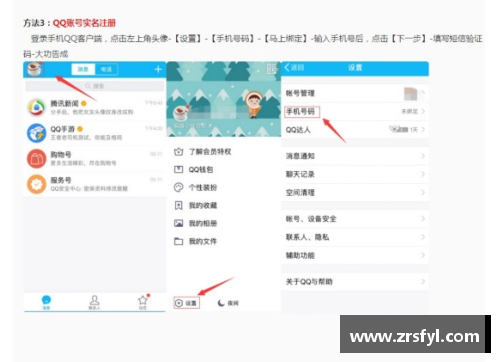Image resolution: width=500 pixels, height=362 pixels.
Task: Expand the 空间清理 row chevron
Action: [x=423, y=192]
